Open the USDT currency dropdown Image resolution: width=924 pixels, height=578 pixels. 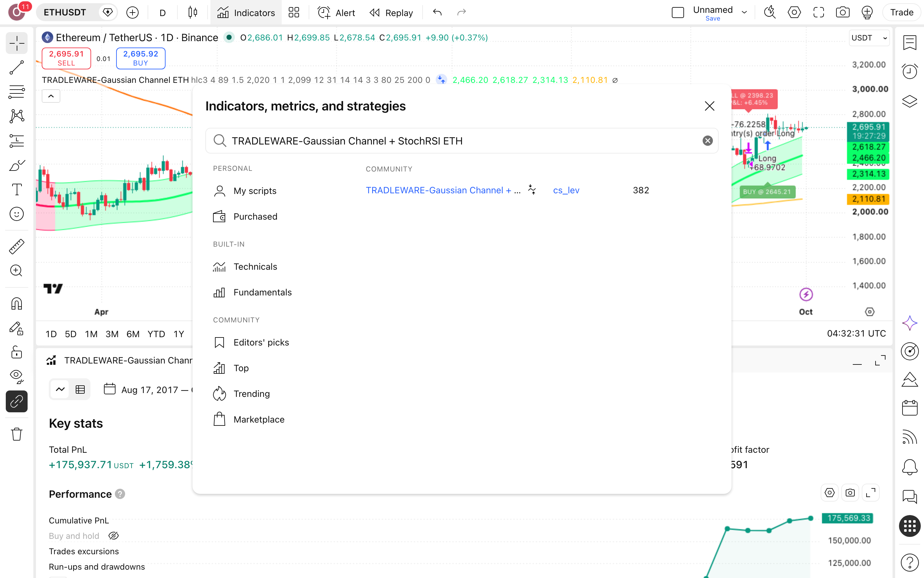[x=869, y=38]
